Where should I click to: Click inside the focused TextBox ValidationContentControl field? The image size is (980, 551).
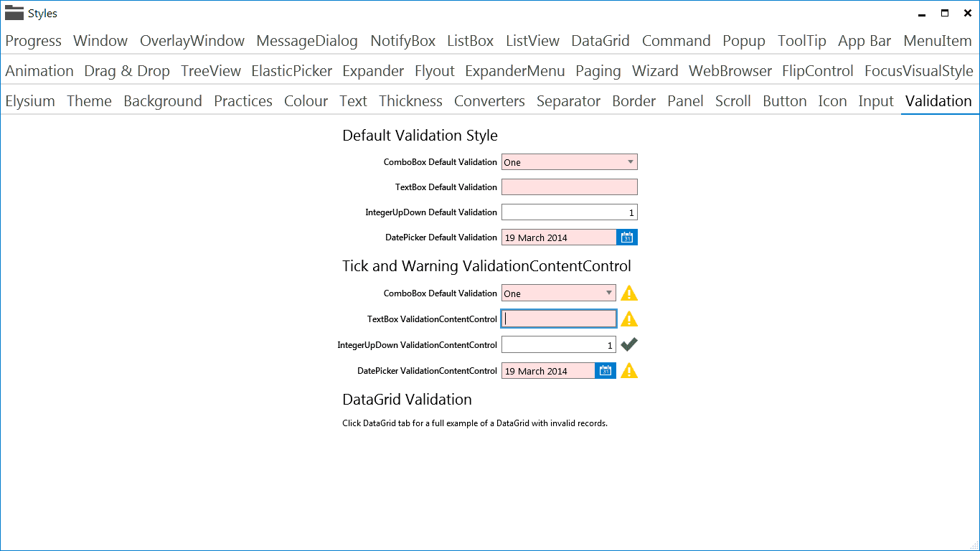pos(559,319)
